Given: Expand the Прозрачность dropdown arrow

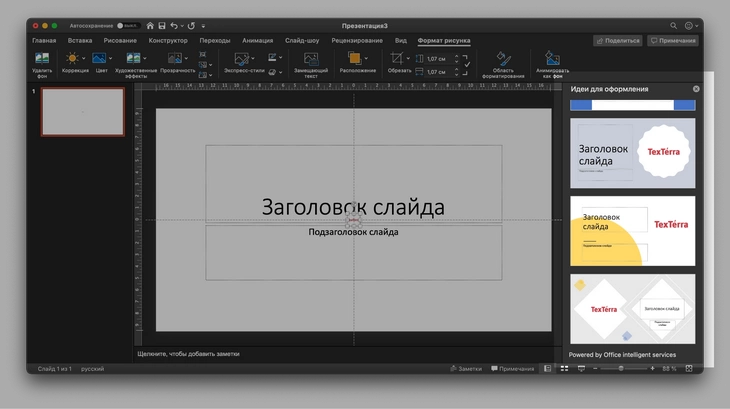Looking at the screenshot, I should point(186,59).
